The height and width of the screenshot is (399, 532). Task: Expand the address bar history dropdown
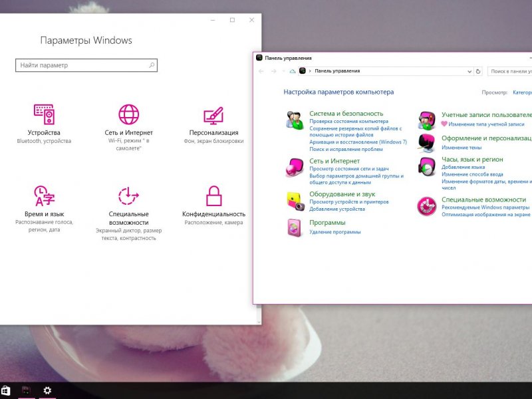pyautogui.click(x=469, y=71)
